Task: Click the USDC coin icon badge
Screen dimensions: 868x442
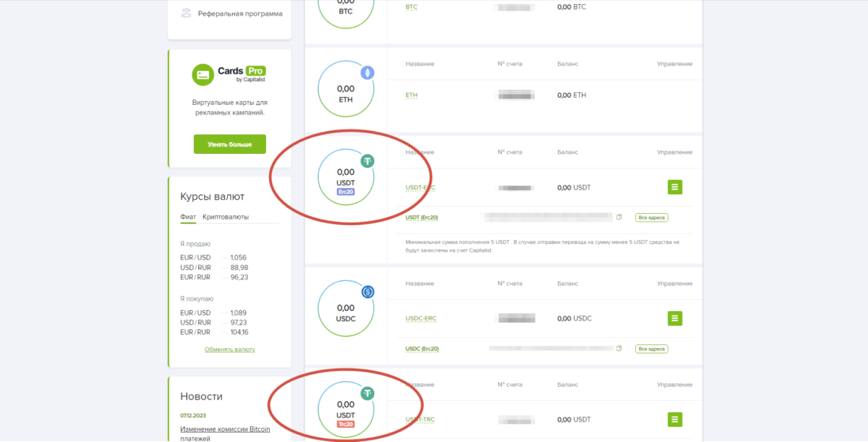Action: click(369, 292)
